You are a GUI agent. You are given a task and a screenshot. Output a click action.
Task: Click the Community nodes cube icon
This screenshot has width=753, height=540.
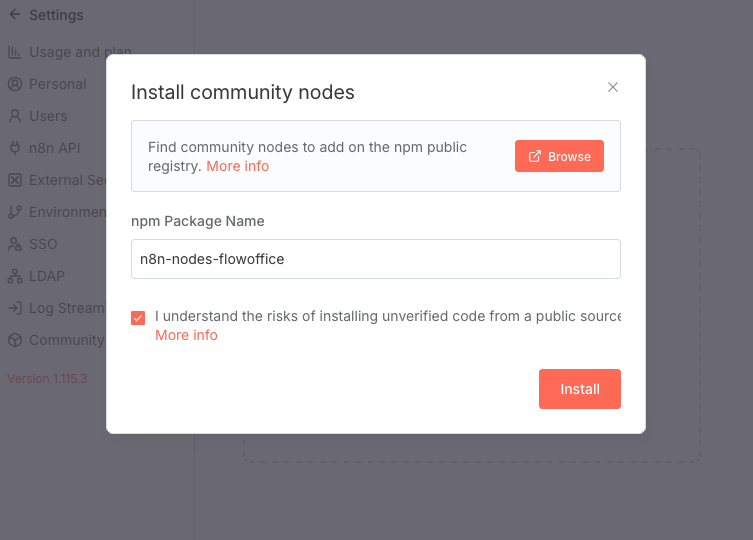pyautogui.click(x=15, y=340)
